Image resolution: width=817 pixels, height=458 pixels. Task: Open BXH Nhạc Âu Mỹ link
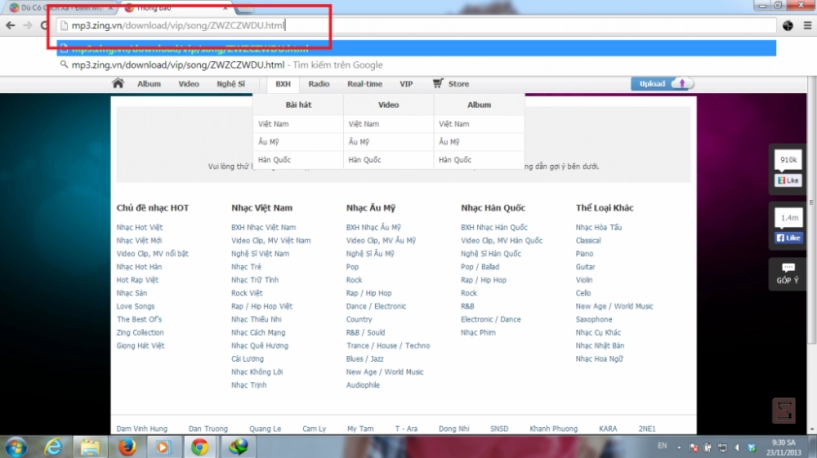point(374,227)
